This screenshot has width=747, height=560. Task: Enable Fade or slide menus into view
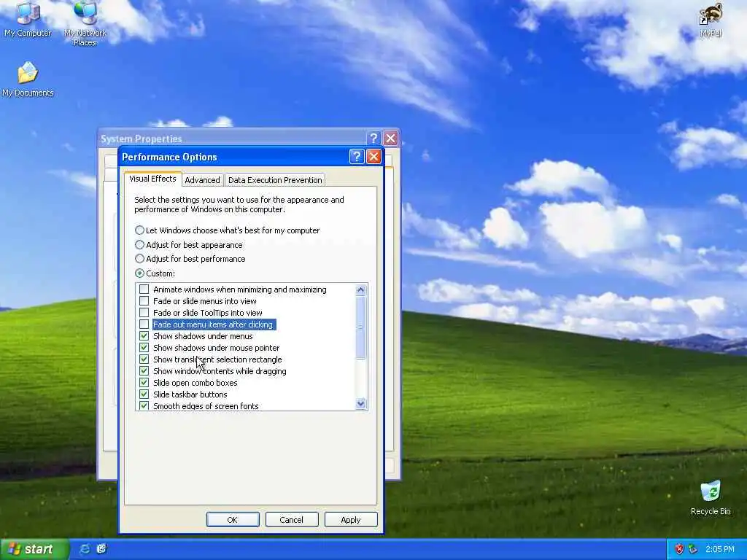point(144,301)
